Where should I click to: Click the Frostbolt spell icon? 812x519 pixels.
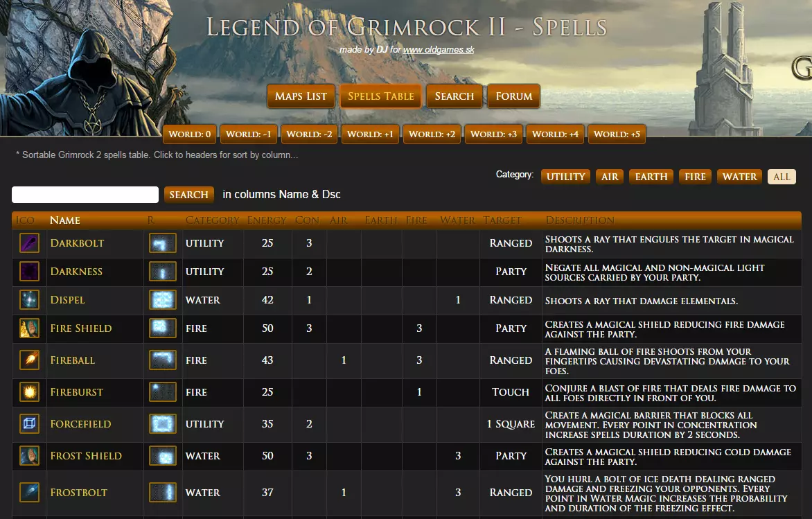pos(30,493)
